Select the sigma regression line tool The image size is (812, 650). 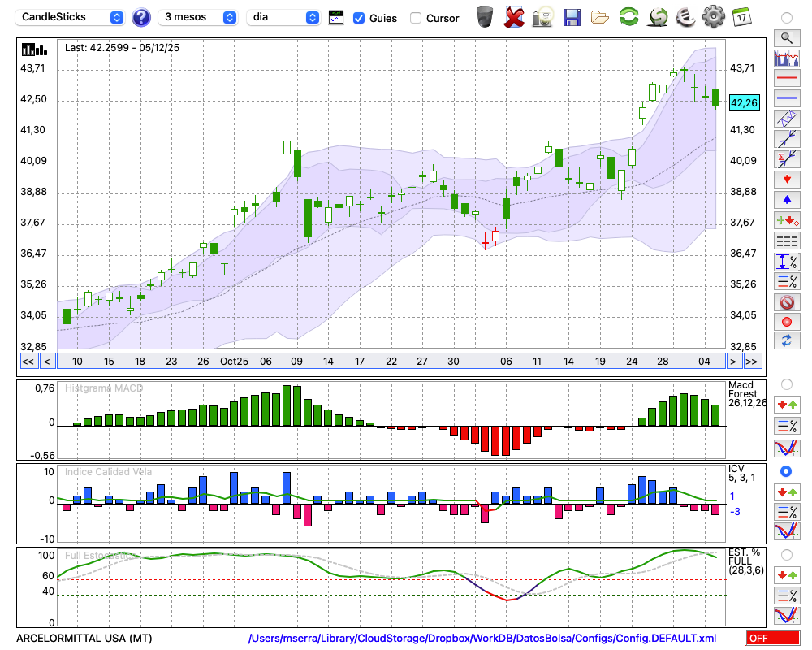787,158
